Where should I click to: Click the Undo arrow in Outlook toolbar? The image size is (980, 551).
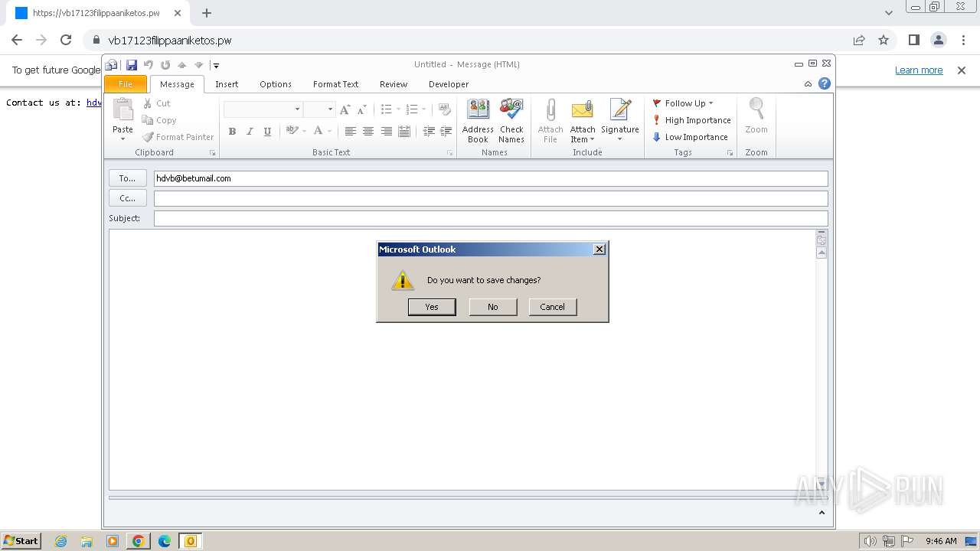tap(149, 65)
